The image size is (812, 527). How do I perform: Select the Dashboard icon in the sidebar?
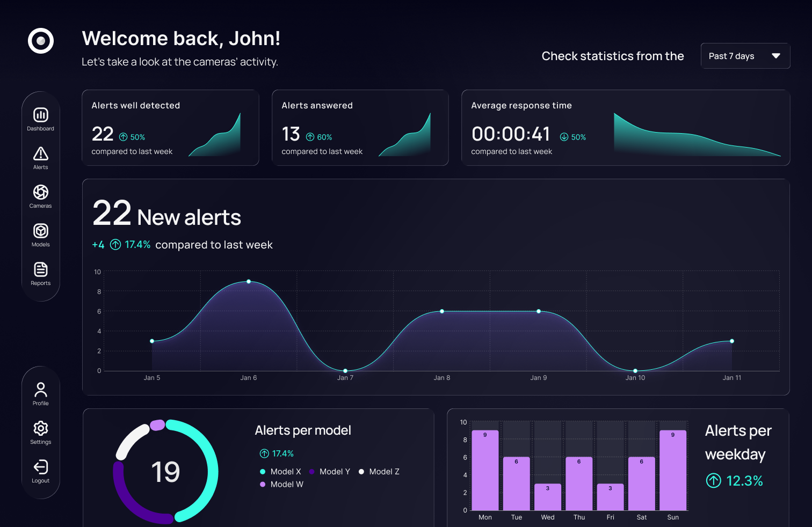pos(40,115)
